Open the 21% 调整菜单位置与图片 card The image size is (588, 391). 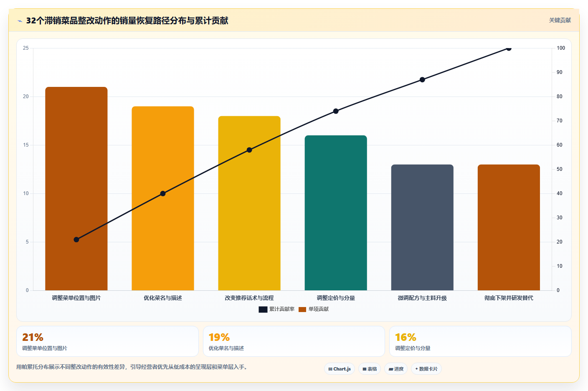pos(107,341)
